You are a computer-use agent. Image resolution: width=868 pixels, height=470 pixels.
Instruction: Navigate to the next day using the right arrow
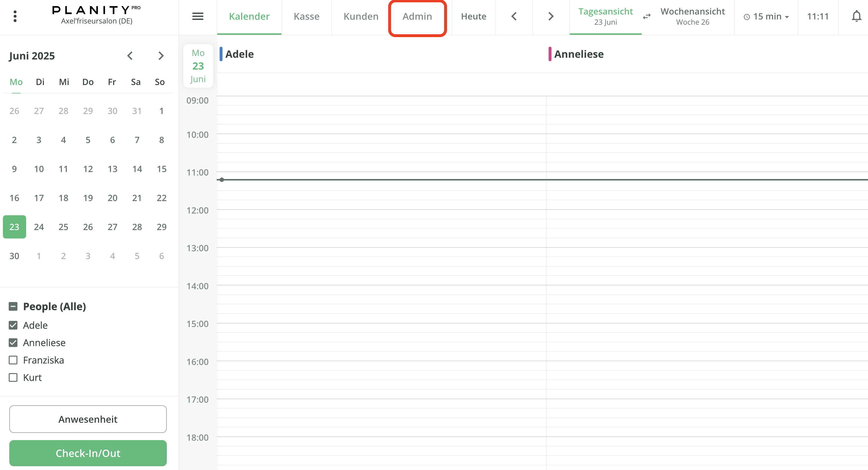pos(550,16)
